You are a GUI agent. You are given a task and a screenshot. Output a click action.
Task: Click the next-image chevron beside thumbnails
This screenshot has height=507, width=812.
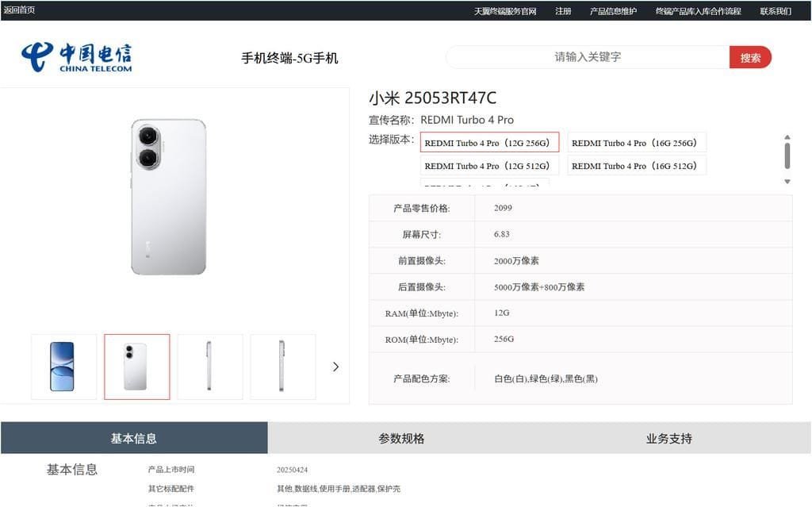point(335,367)
